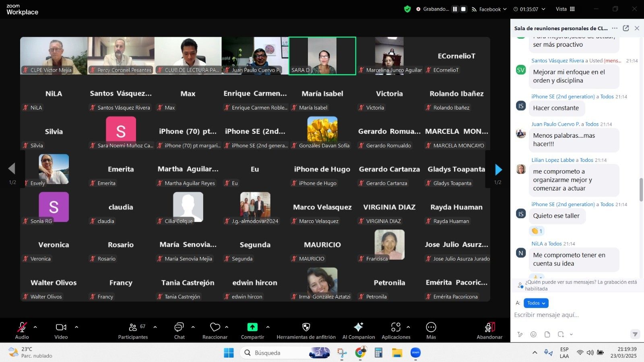Open the Vista layout menu
This screenshot has height=362, width=644.
click(565, 9)
